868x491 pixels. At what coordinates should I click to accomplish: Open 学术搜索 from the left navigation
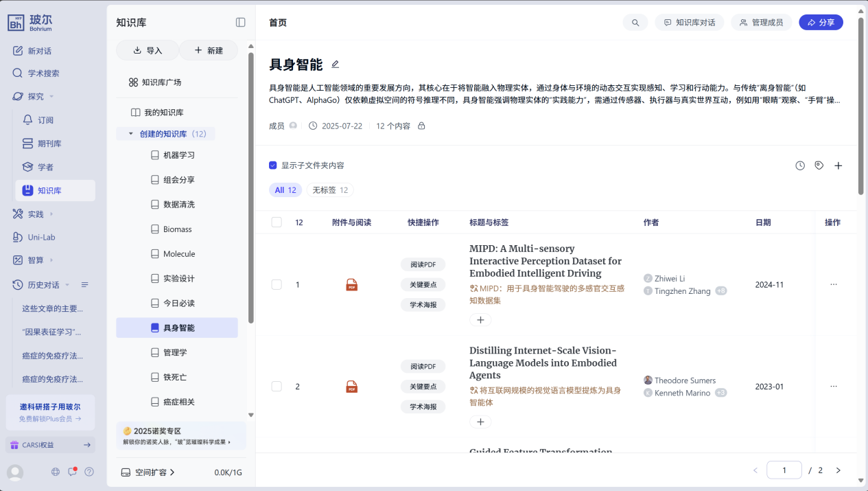click(x=43, y=73)
